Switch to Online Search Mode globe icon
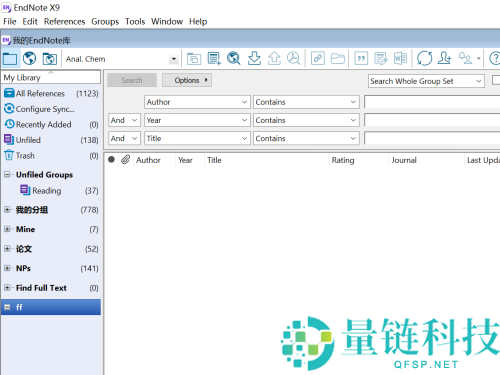The image size is (500, 375). click(x=29, y=59)
